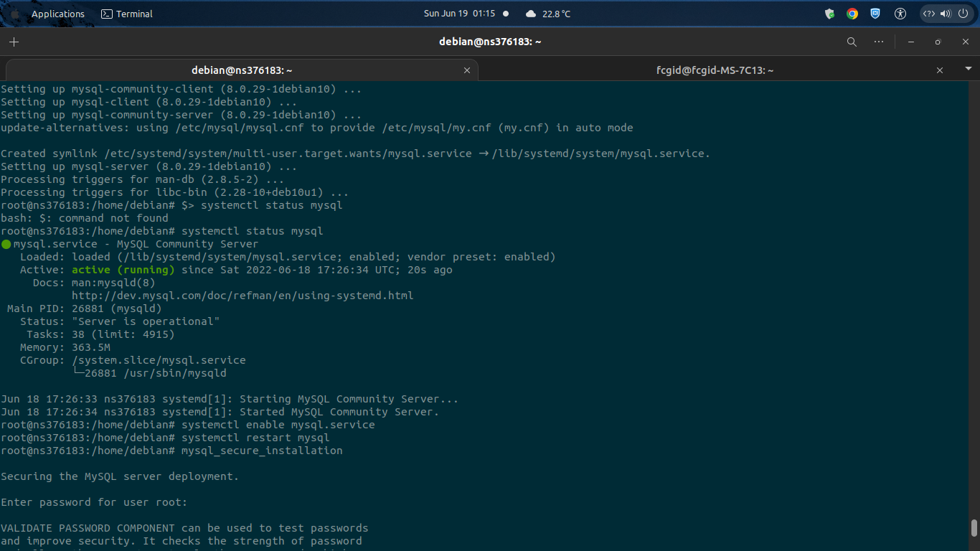The image size is (980, 551).
Task: Click 'Processing triggers for libc-bin' line
Action: (175, 192)
